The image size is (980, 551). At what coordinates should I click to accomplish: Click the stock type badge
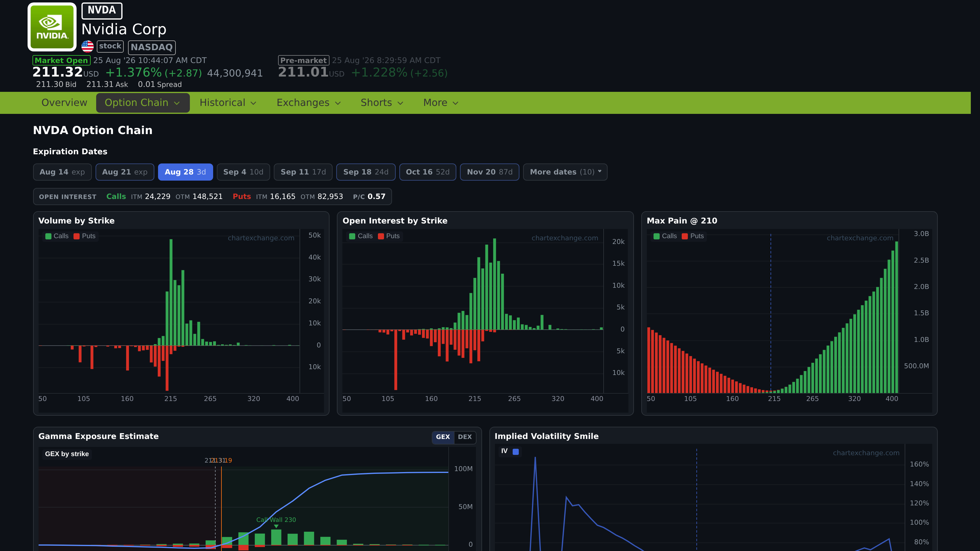click(x=110, y=47)
